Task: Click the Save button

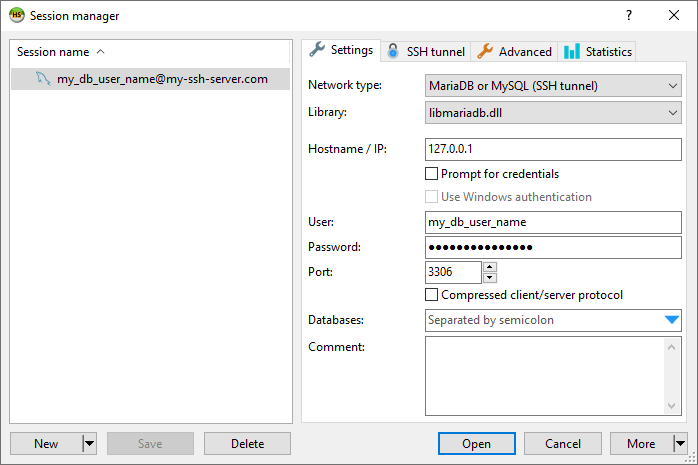Action: coord(150,444)
